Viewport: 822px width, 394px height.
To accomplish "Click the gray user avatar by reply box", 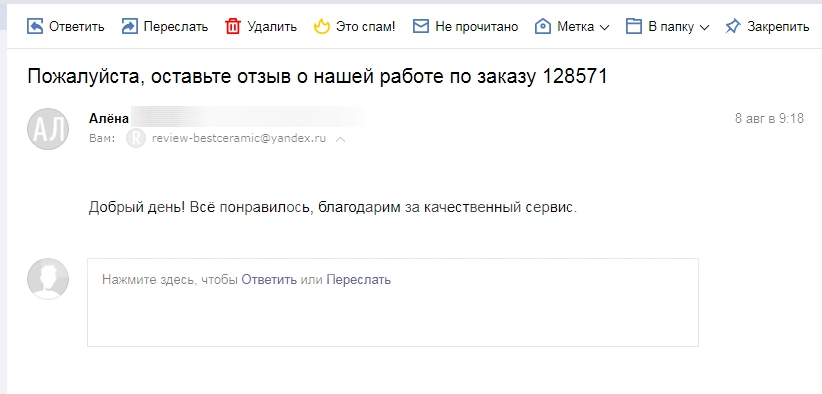I will pos(48,279).
